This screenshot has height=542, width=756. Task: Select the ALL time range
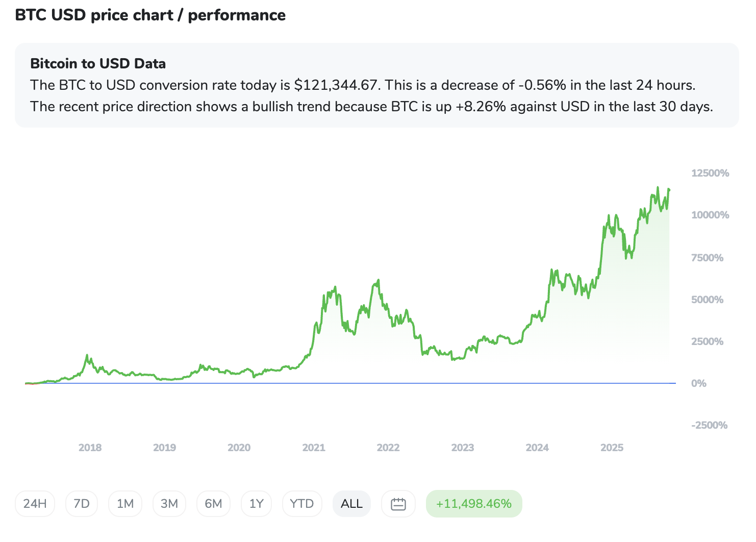(351, 504)
